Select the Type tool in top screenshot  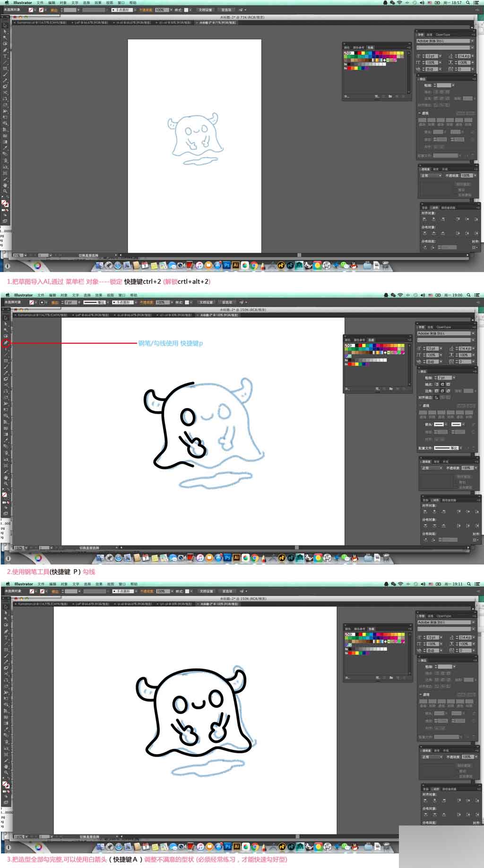pyautogui.click(x=6, y=56)
